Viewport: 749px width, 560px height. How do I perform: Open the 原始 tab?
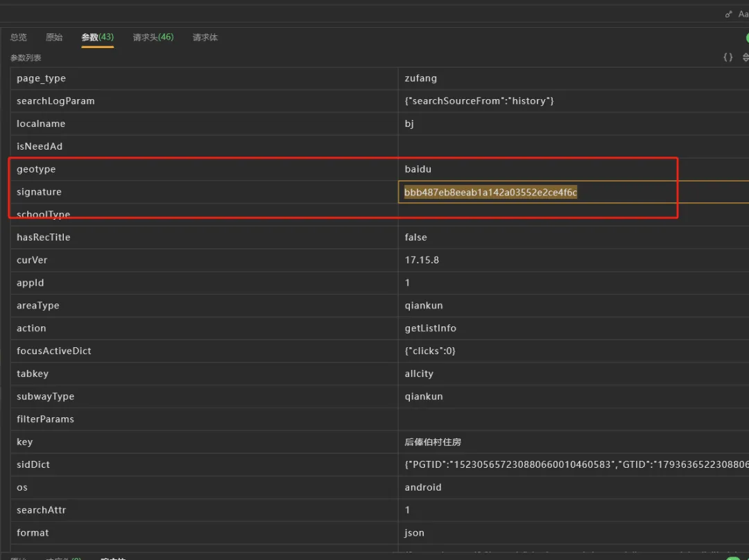point(54,37)
